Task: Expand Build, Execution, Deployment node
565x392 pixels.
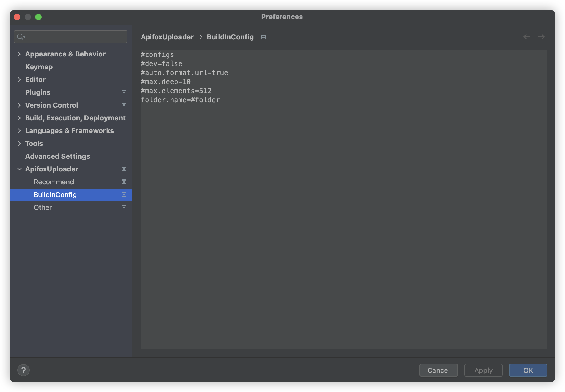Action: click(x=19, y=118)
